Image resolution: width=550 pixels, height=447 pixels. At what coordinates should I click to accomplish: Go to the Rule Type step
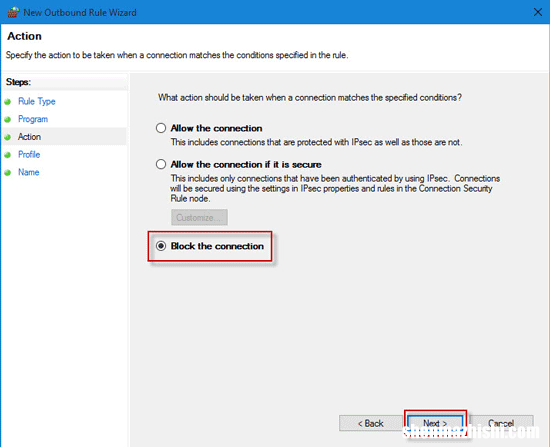(37, 101)
